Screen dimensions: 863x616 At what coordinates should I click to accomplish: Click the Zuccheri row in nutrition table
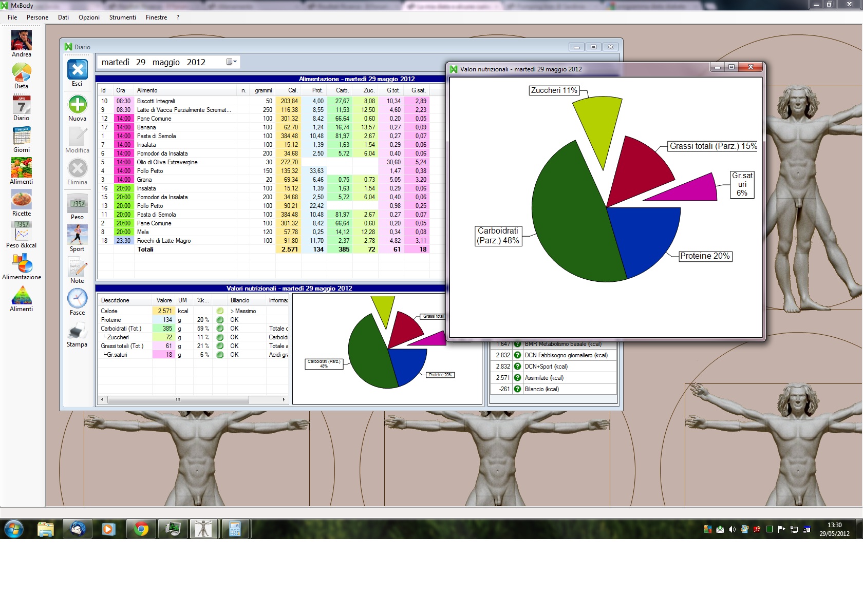(193, 337)
